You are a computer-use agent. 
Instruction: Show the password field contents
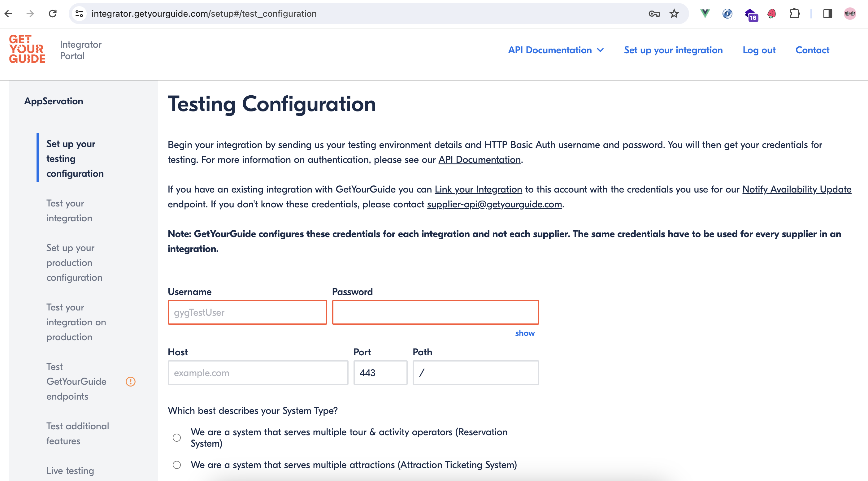[524, 333]
